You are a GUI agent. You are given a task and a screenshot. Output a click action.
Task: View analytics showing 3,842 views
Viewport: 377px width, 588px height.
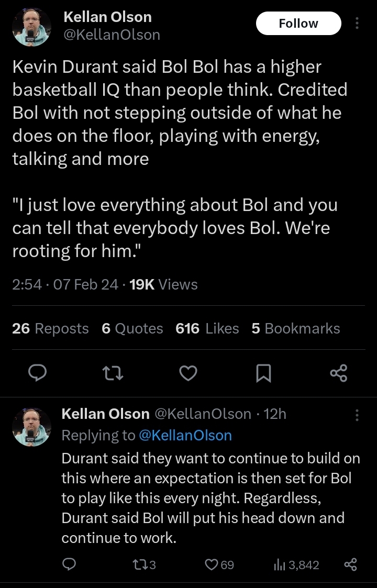coord(296,564)
